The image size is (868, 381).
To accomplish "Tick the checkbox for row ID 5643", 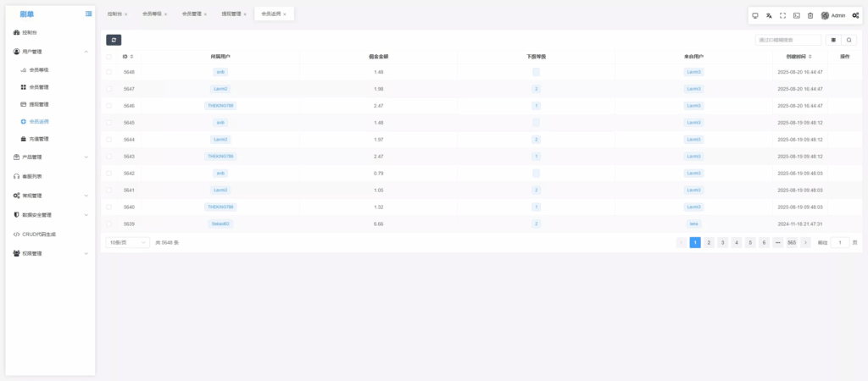I will tap(108, 157).
